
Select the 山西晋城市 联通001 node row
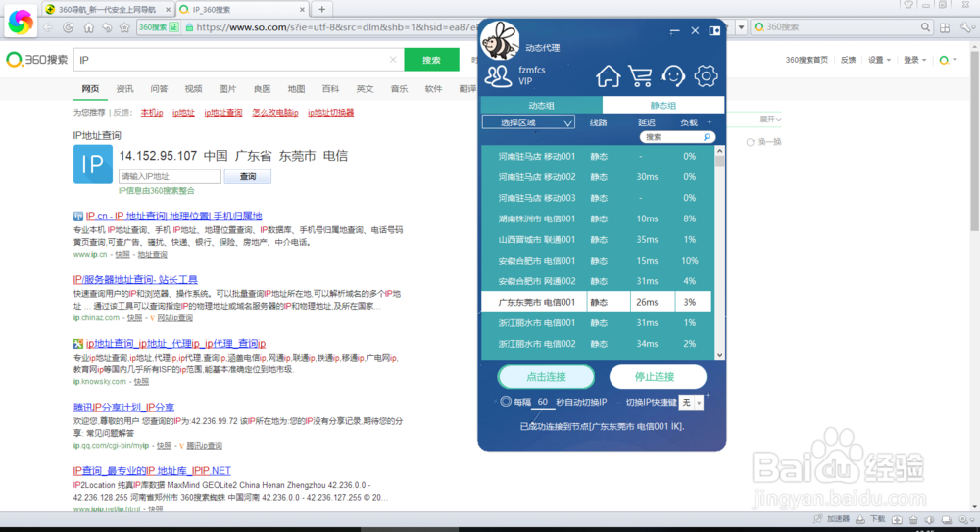click(x=596, y=239)
